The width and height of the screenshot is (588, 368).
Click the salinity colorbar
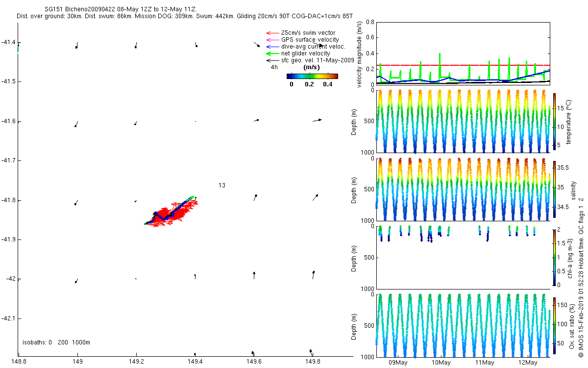point(554,189)
